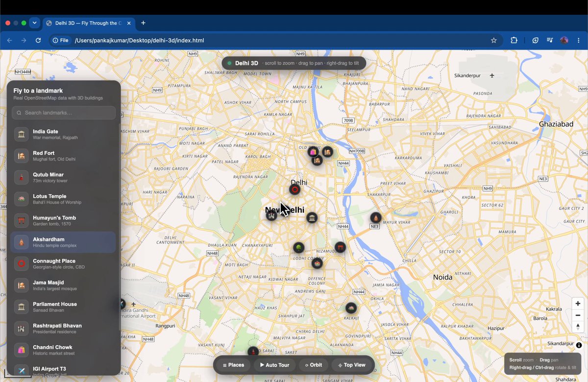Click the map marker below the Lodhi Colony label
Screen dimensions: 588x382
pos(317,263)
